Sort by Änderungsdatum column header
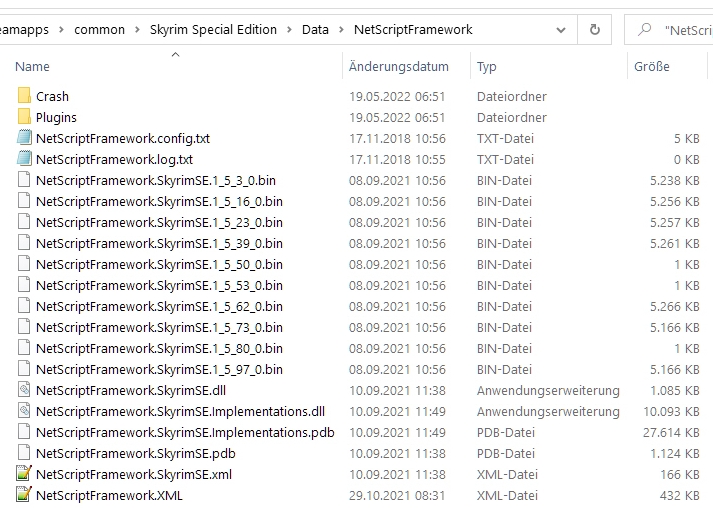The width and height of the screenshot is (713, 508). [398, 67]
